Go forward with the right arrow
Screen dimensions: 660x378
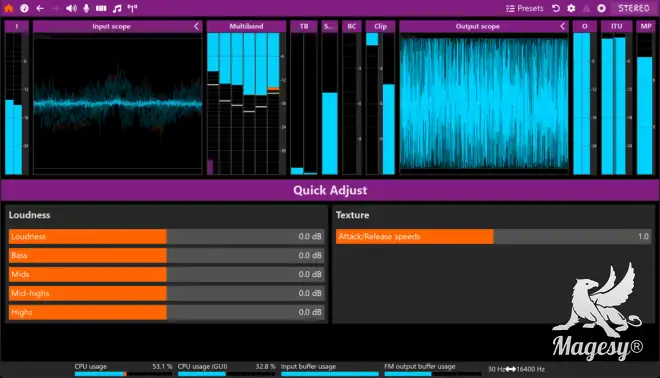[55, 8]
